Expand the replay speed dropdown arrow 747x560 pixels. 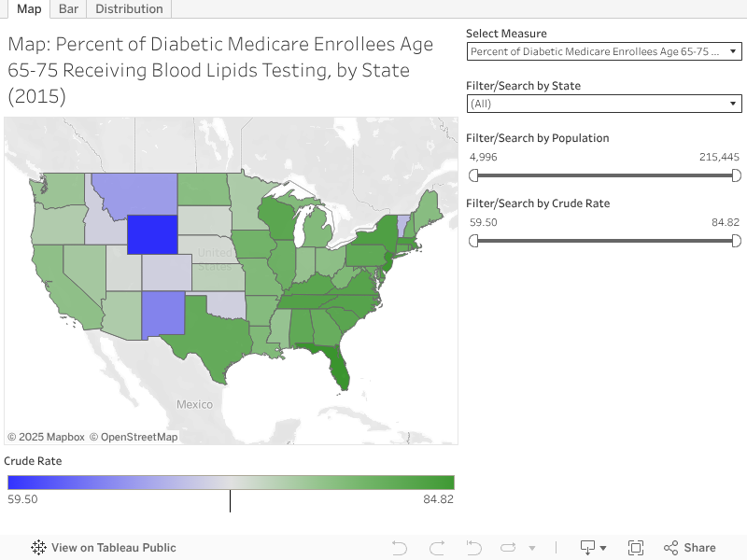pos(532,549)
